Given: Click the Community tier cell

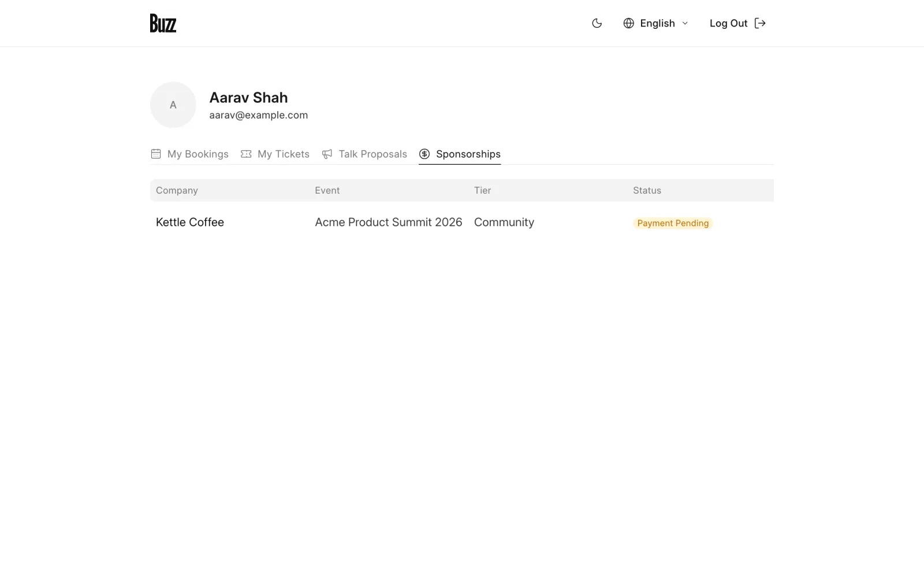Looking at the screenshot, I should click(x=504, y=222).
